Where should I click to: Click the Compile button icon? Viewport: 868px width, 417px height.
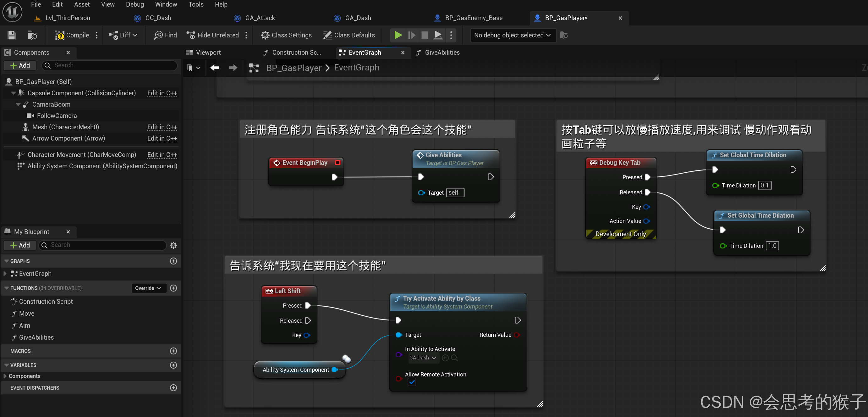click(x=60, y=35)
